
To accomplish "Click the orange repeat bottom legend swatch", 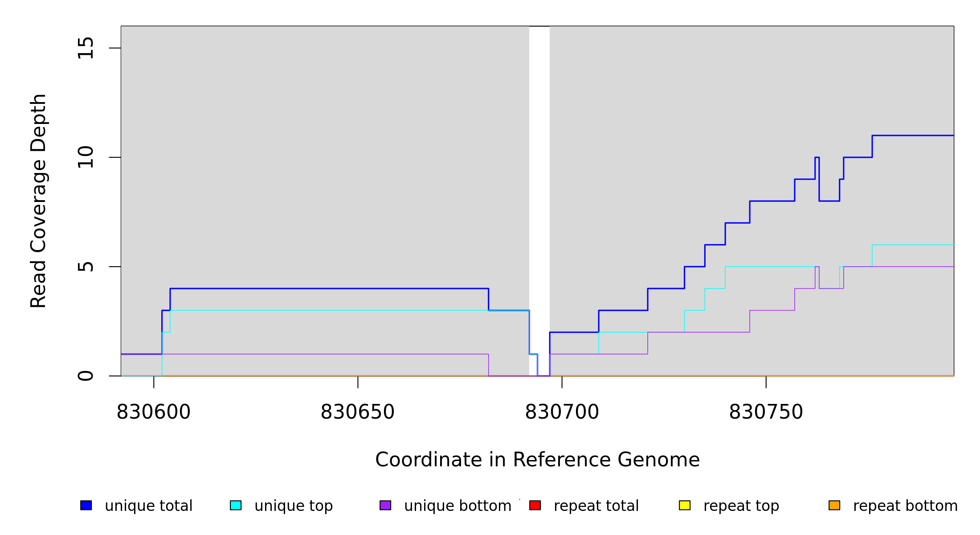I will (834, 505).
